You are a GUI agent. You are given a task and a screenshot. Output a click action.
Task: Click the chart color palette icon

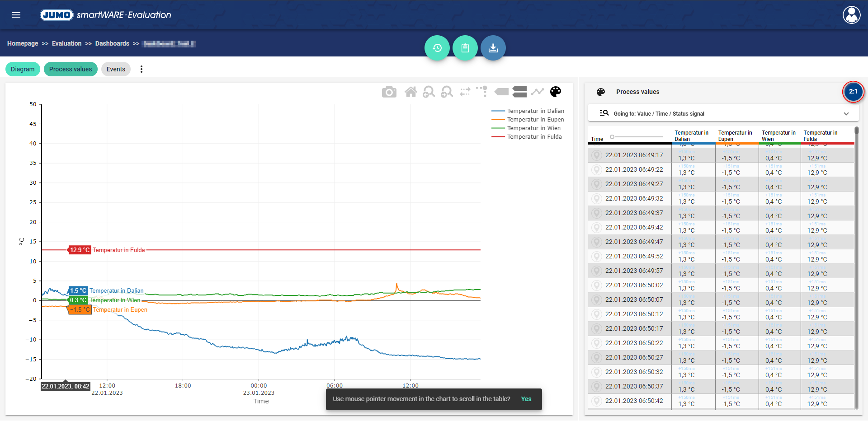click(x=556, y=92)
